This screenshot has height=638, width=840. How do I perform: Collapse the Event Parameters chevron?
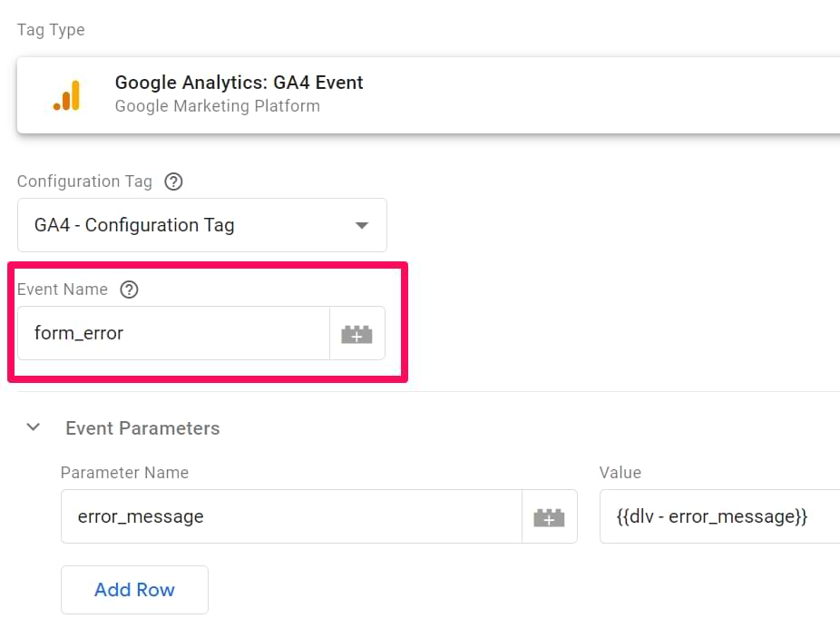[x=34, y=427]
